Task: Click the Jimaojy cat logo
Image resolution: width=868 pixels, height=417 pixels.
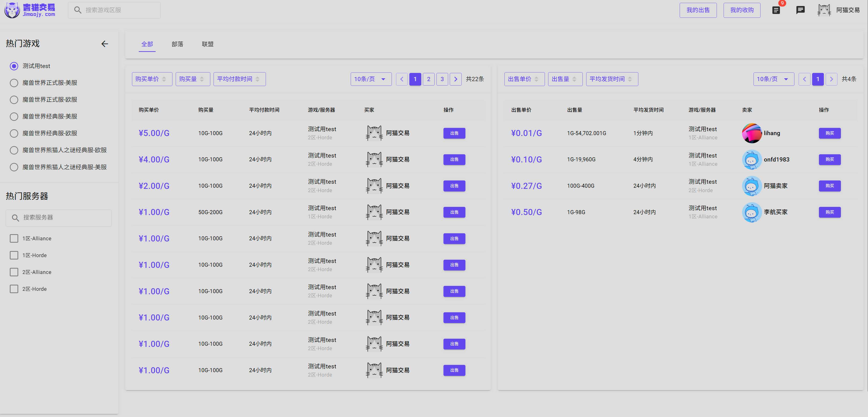Action: (x=12, y=10)
